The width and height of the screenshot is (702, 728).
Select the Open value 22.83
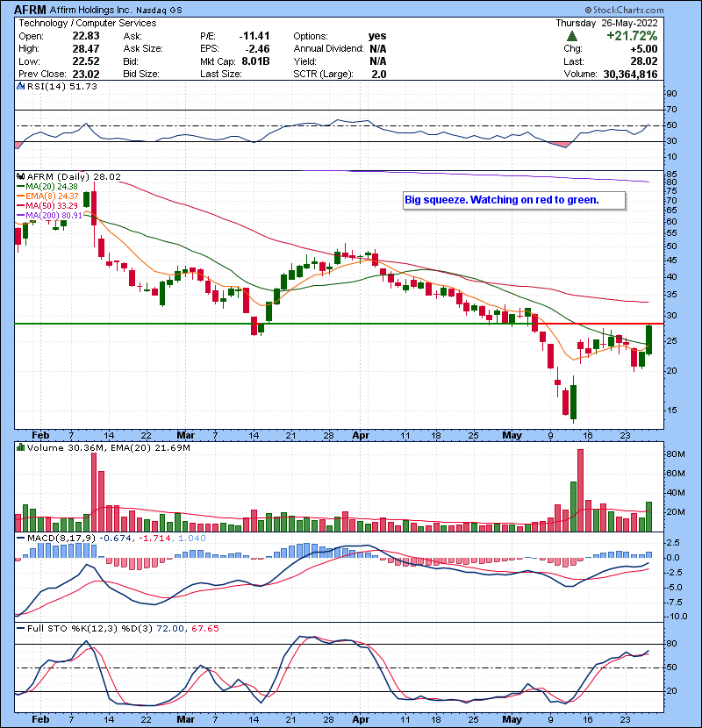click(x=85, y=36)
